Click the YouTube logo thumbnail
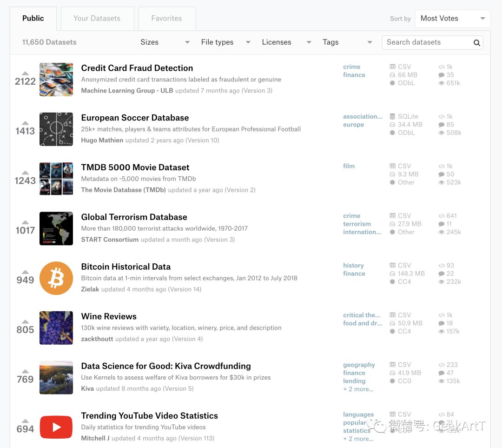 pyautogui.click(x=56, y=427)
